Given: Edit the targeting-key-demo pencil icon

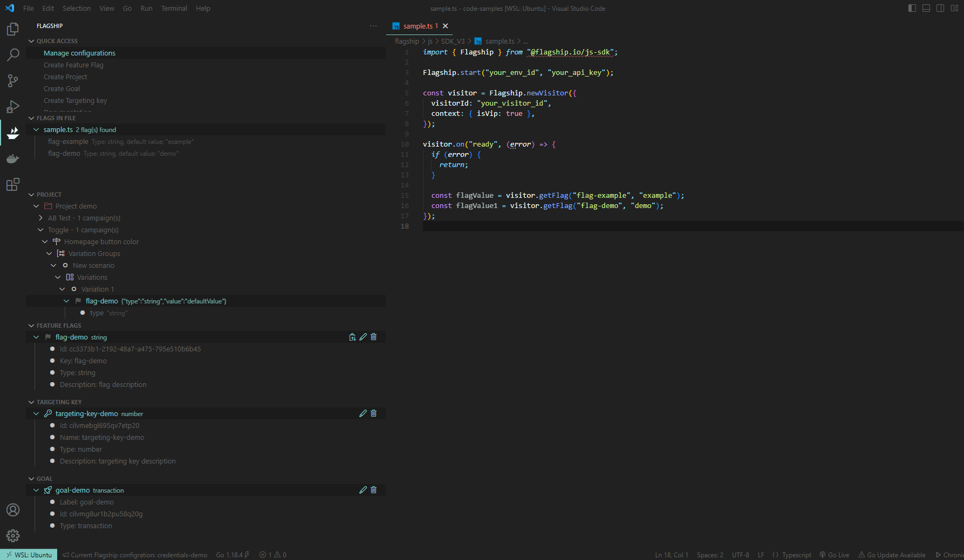Looking at the screenshot, I should click(363, 413).
